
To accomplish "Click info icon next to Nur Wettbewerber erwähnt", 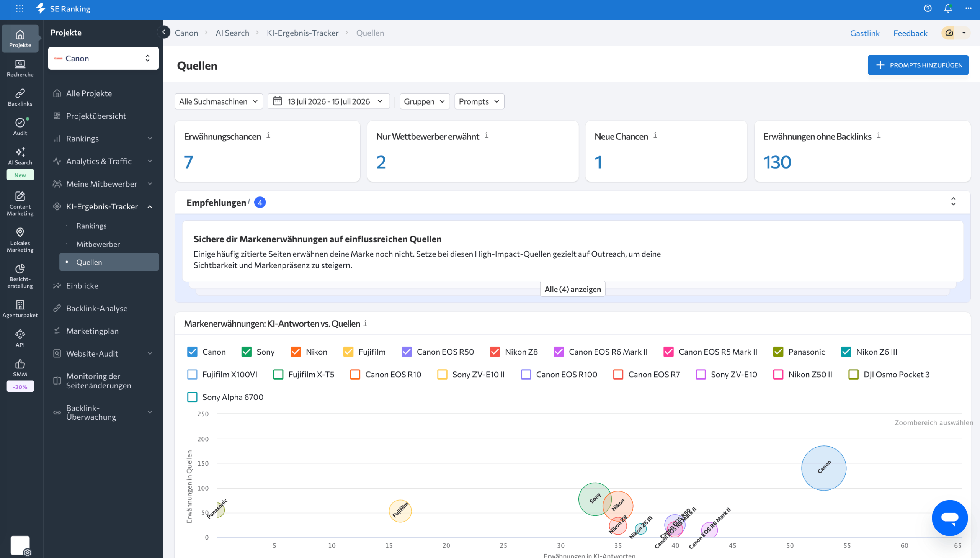I will (486, 135).
